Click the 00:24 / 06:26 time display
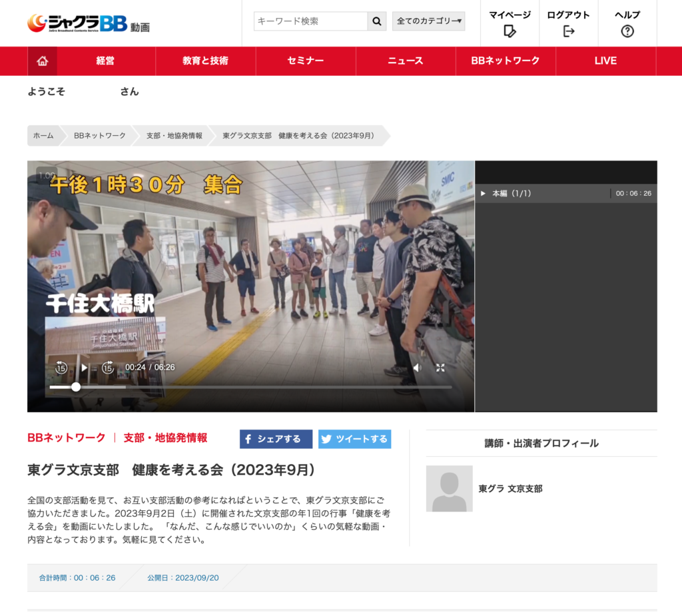Image resolution: width=682 pixels, height=616 pixels. click(x=150, y=367)
